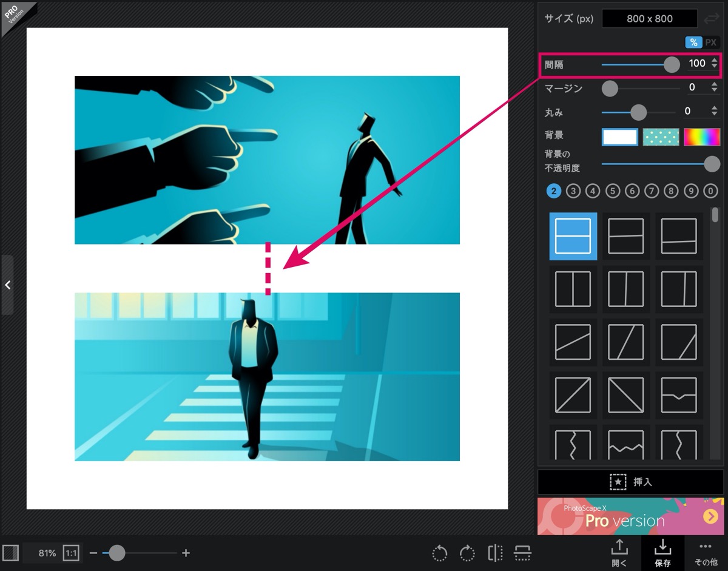Select the 6-photo layout count
Screen dimensions: 728x571
point(632,191)
